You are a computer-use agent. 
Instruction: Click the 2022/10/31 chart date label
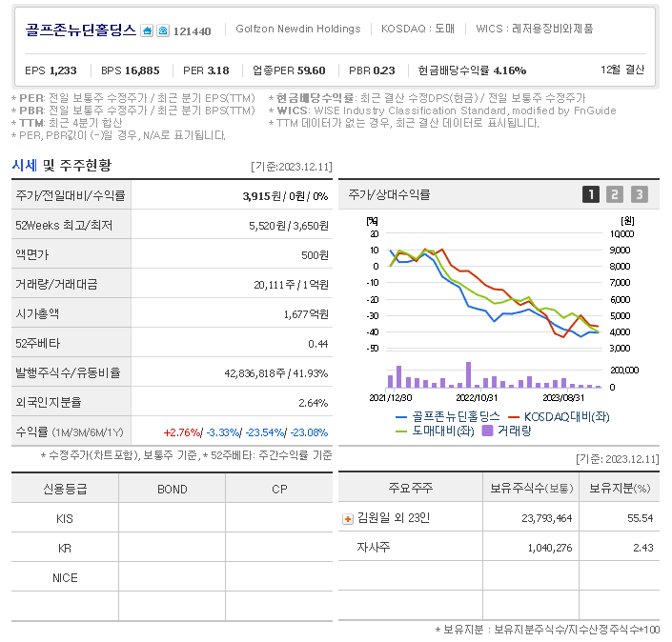(x=477, y=398)
